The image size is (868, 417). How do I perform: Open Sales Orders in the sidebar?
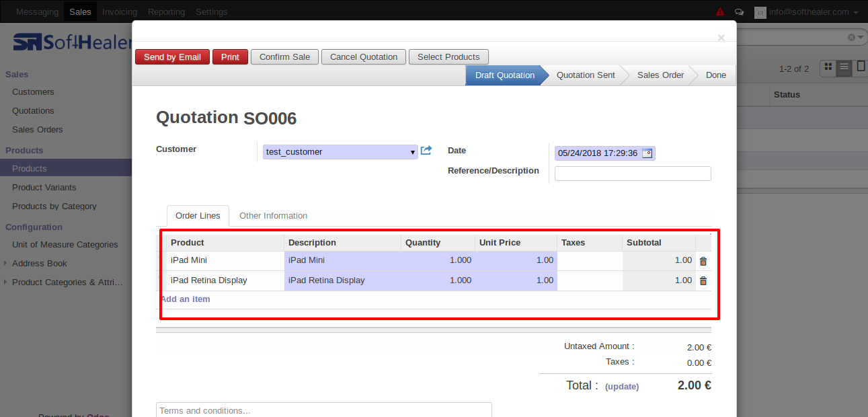[38, 130]
